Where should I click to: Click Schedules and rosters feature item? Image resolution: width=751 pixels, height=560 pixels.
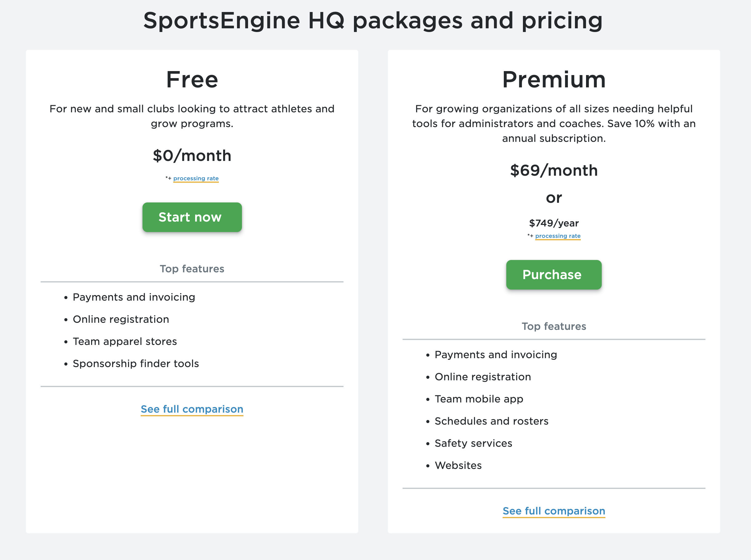491,421
